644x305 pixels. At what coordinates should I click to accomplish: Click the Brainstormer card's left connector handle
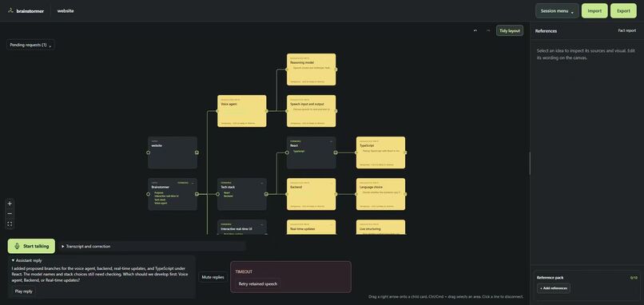coord(149,194)
